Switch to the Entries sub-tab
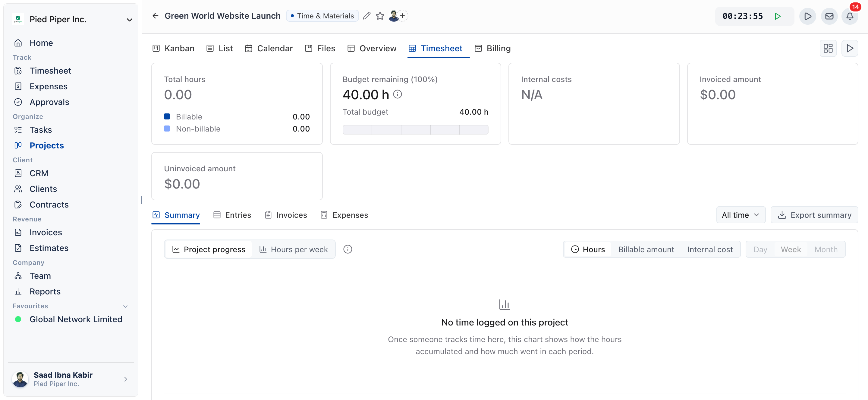 pyautogui.click(x=232, y=215)
